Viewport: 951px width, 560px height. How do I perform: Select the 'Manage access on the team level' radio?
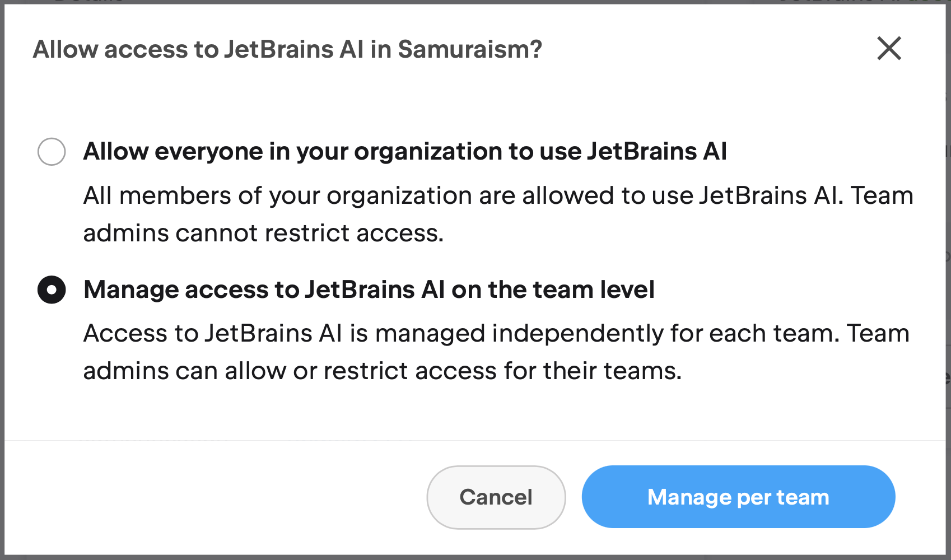tap(52, 290)
